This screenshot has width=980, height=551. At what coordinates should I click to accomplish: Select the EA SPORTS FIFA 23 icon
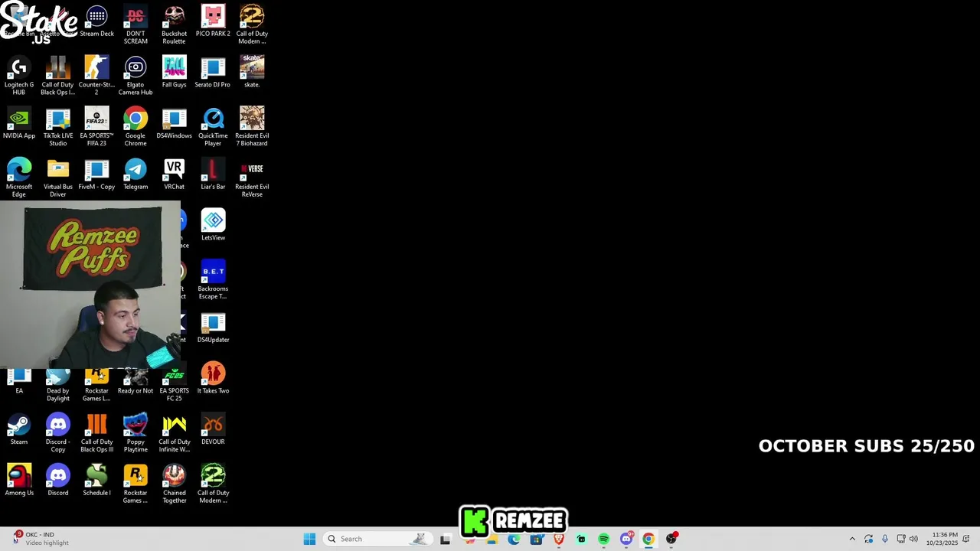(96, 127)
